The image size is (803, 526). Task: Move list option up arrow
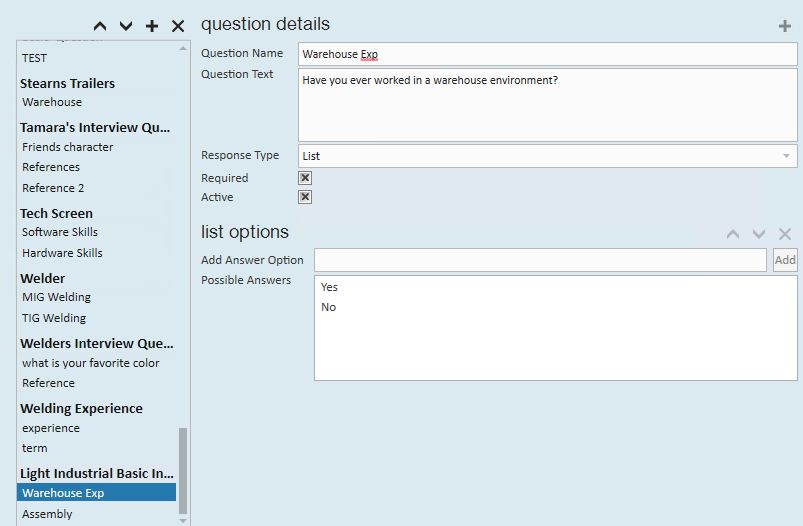pos(733,234)
